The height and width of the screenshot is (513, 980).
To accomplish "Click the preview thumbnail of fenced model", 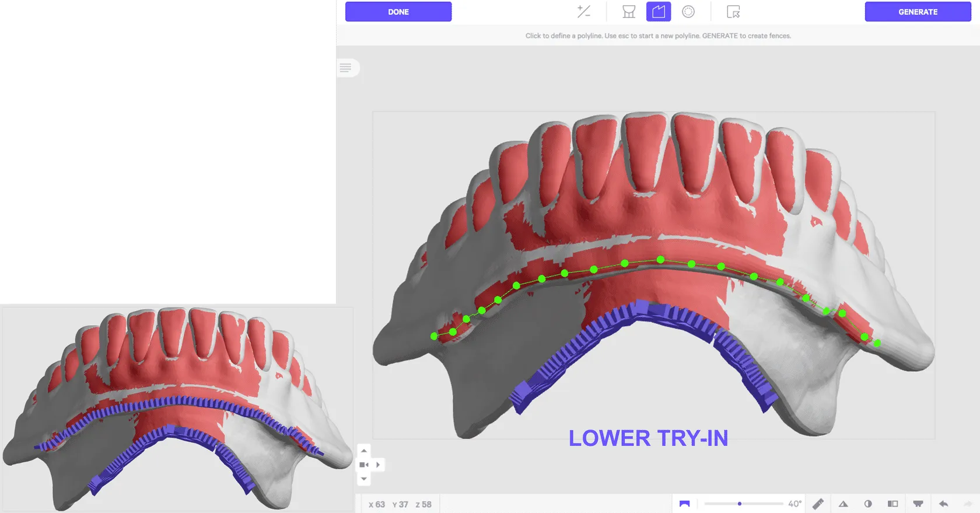I will pos(177,410).
